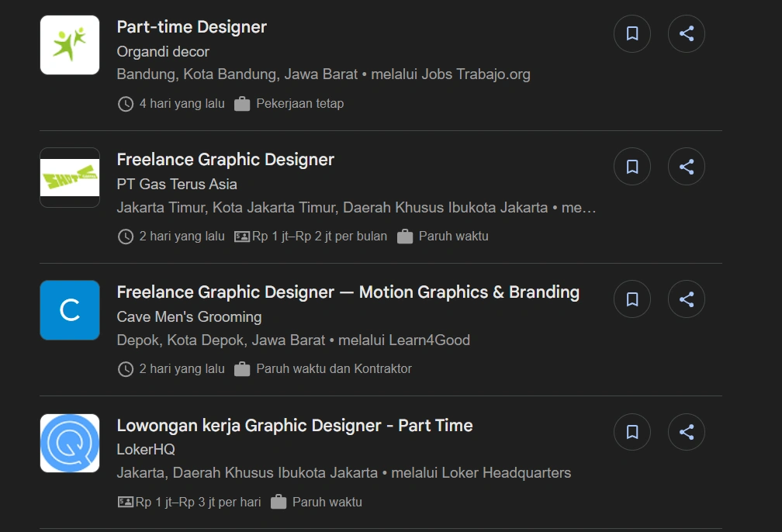
Task: Save the Motion Graphics & Branding job
Action: pos(632,299)
